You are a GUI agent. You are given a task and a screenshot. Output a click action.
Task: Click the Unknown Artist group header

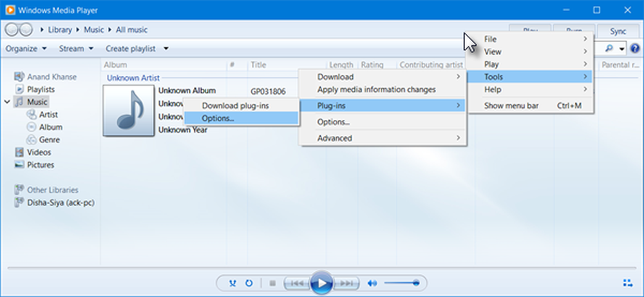(133, 78)
